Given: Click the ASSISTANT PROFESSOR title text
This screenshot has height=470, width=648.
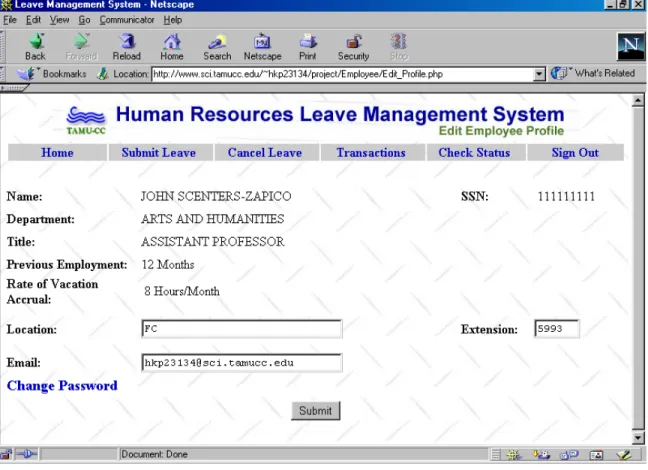Looking at the screenshot, I should 212,241.
